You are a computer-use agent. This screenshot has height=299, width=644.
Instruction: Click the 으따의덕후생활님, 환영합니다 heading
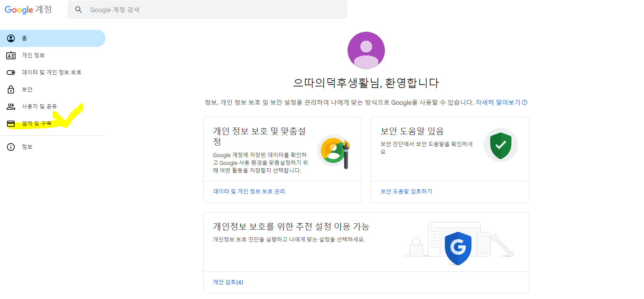[x=366, y=83]
